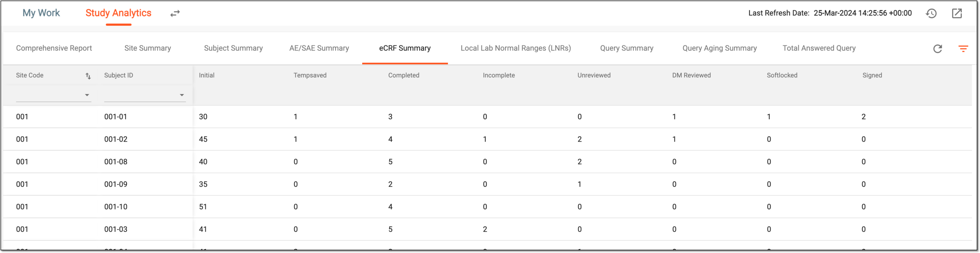The width and height of the screenshot is (980, 253).
Task: Open the orange filter icon
Action: (963, 49)
